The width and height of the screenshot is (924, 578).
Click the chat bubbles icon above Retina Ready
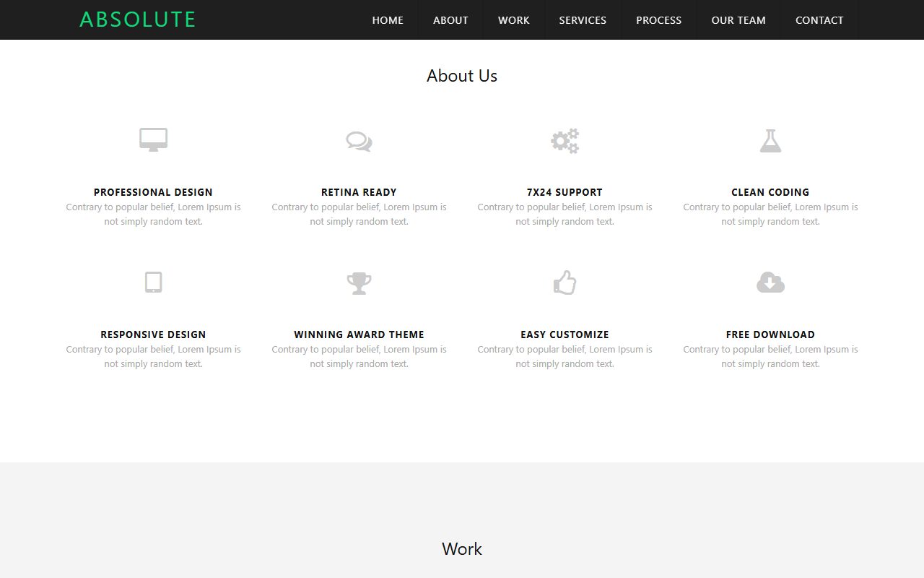click(x=359, y=141)
